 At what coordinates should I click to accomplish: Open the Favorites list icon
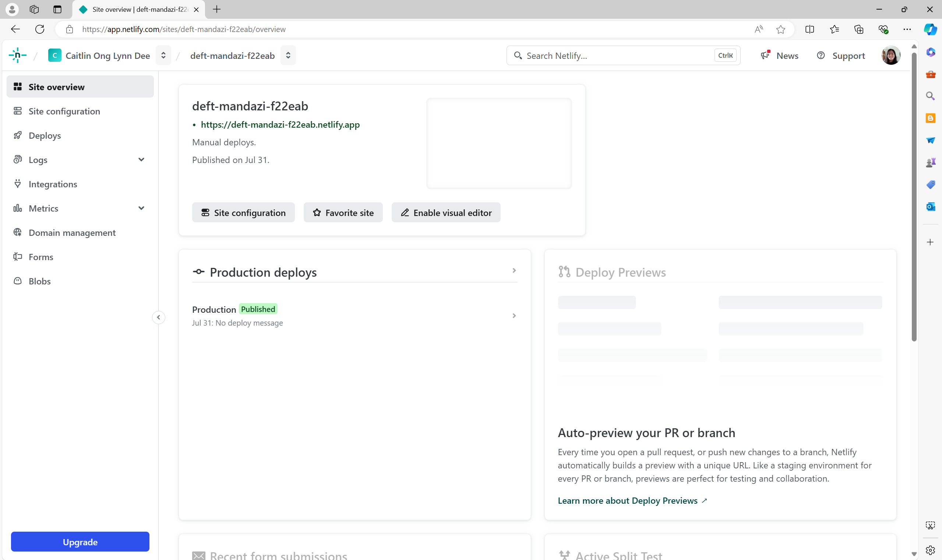click(835, 29)
